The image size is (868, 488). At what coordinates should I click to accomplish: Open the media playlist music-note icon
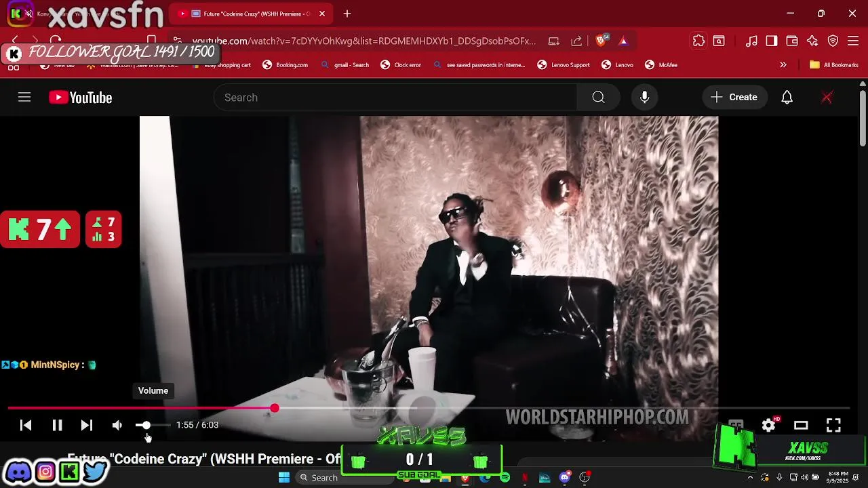(x=751, y=41)
